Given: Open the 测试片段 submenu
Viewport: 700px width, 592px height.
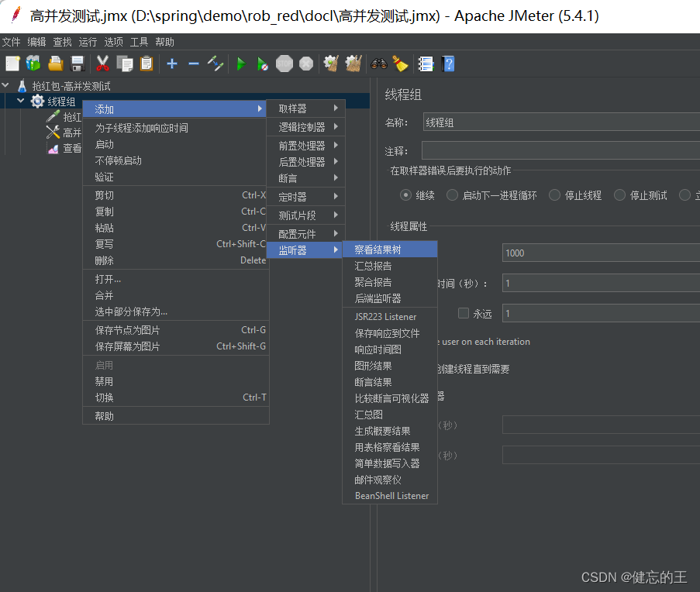Looking at the screenshot, I should [x=305, y=215].
